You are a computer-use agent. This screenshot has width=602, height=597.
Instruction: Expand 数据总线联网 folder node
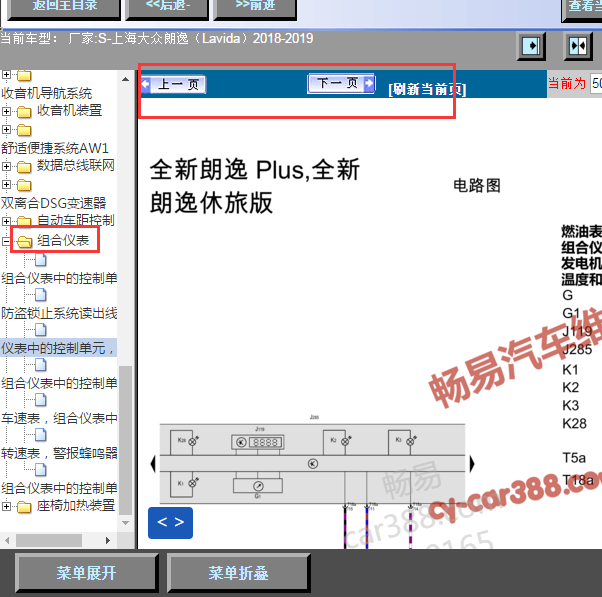tap(6, 166)
